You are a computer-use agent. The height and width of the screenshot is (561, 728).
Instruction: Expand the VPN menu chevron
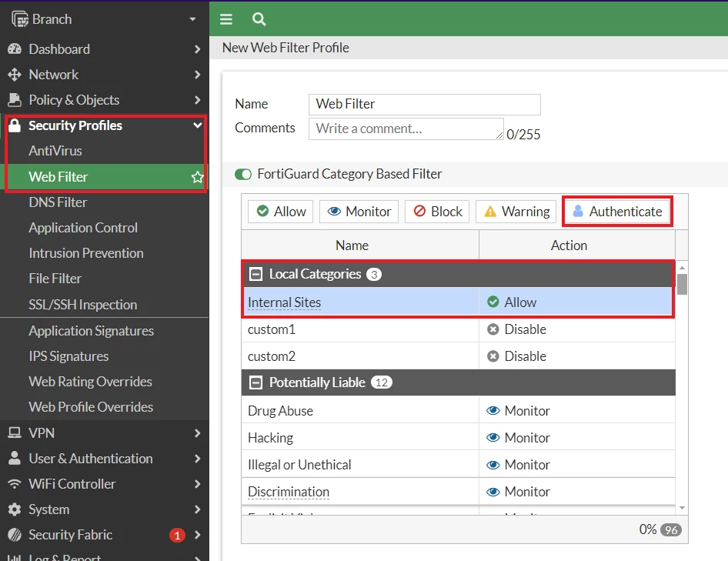coord(197,432)
